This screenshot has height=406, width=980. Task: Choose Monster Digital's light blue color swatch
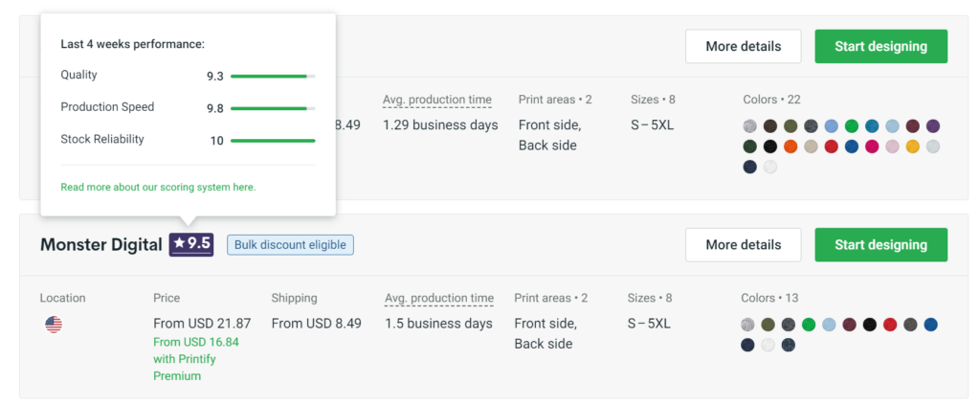pyautogui.click(x=829, y=325)
